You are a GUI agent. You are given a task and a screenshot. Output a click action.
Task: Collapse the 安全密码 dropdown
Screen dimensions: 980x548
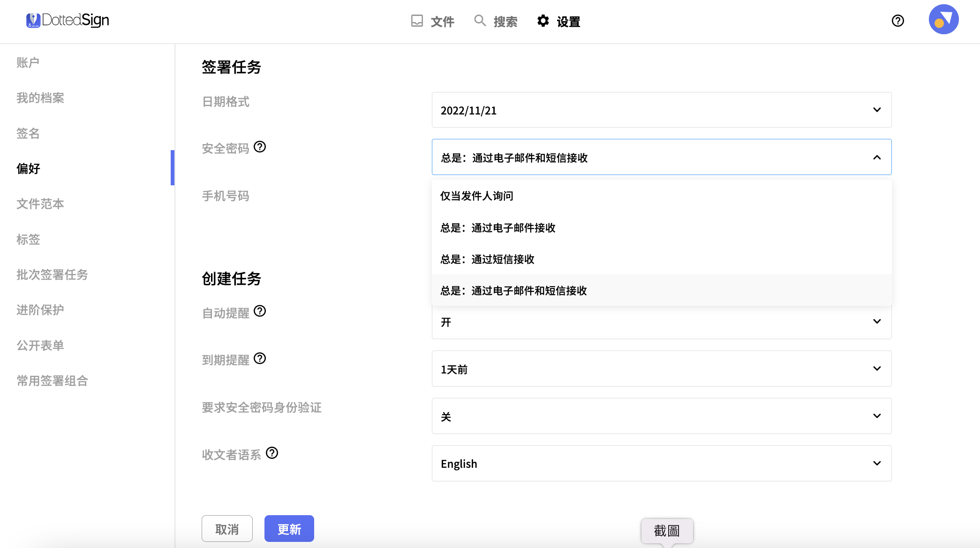662,157
